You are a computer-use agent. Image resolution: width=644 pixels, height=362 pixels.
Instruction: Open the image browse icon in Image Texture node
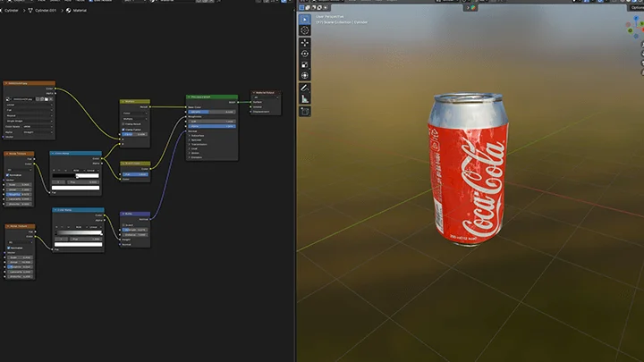tap(8, 99)
